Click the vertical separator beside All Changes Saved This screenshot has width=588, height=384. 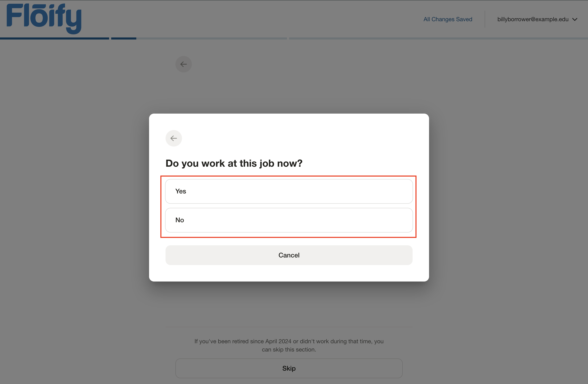(x=485, y=19)
